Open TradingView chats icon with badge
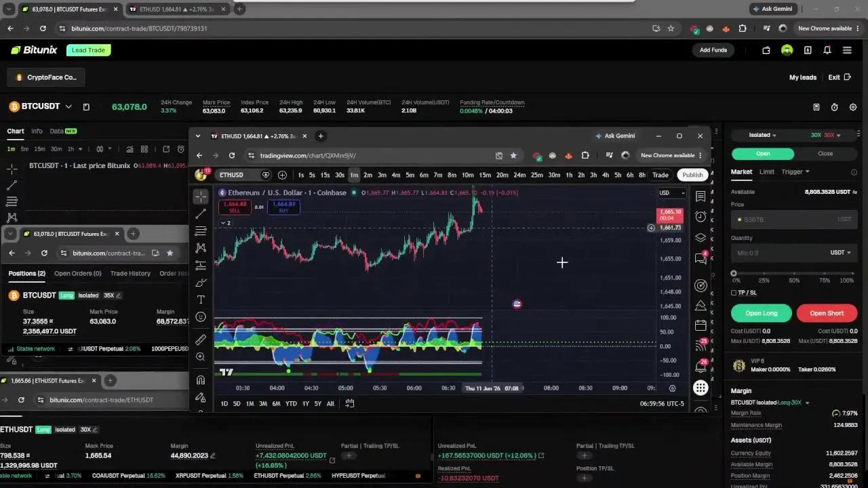 coord(701,258)
